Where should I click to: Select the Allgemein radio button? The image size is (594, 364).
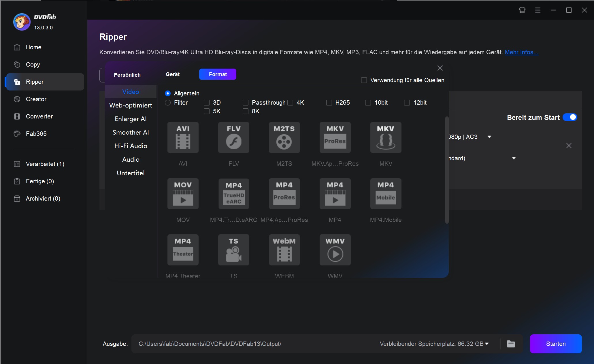click(168, 93)
